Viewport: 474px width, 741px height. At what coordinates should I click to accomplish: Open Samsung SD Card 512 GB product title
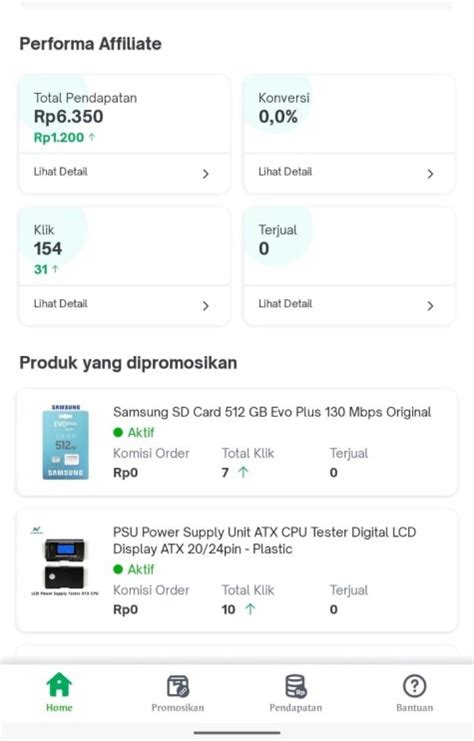click(272, 412)
